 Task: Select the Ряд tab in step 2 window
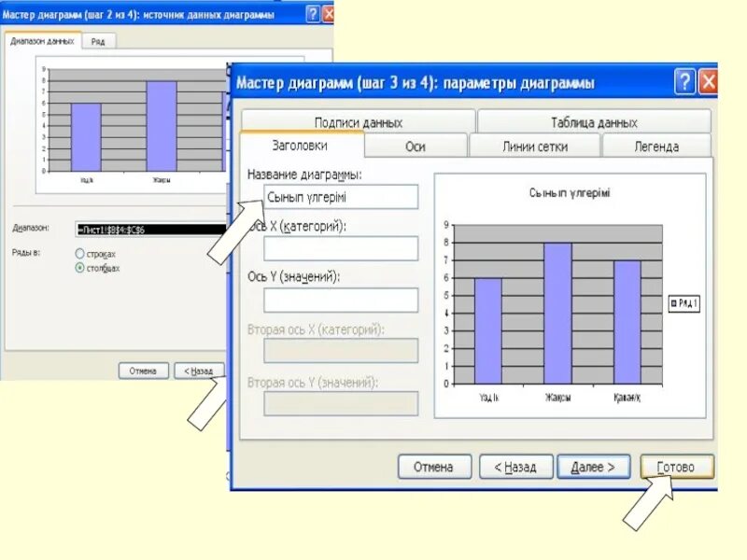(x=98, y=41)
